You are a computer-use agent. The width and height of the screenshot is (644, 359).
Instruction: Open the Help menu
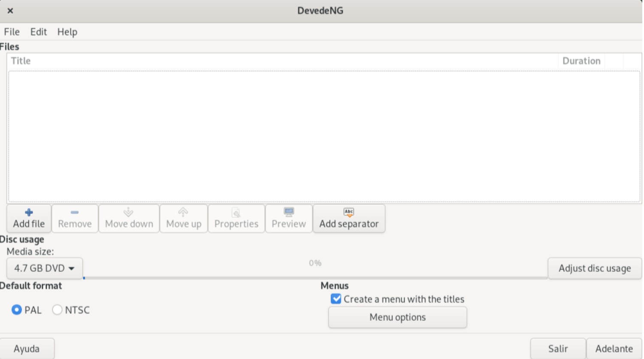point(67,32)
